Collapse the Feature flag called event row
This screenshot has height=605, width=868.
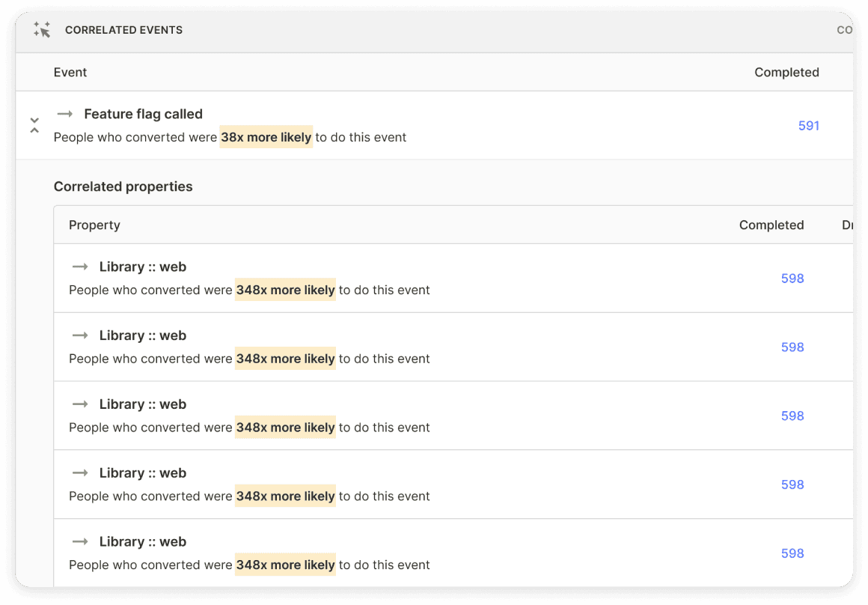(x=34, y=125)
